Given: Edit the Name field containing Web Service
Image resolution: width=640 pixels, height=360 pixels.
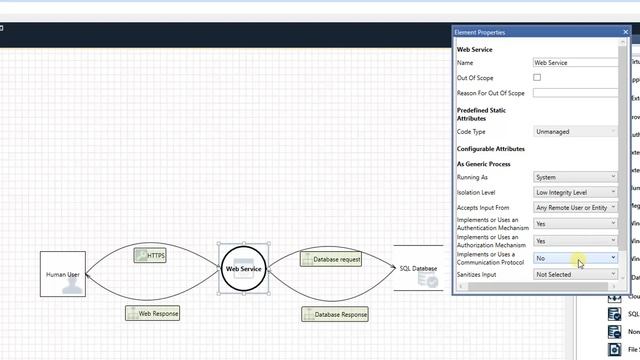Looking at the screenshot, I should [575, 62].
